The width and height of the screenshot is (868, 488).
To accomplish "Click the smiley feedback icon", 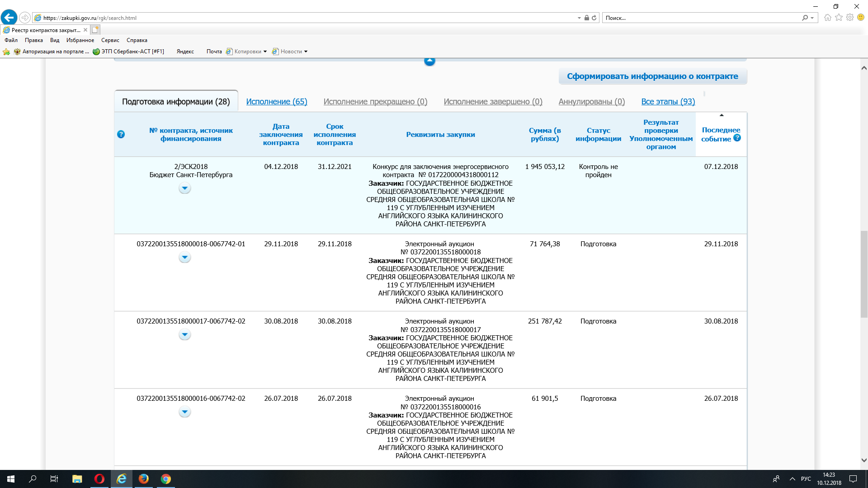I will click(x=861, y=18).
